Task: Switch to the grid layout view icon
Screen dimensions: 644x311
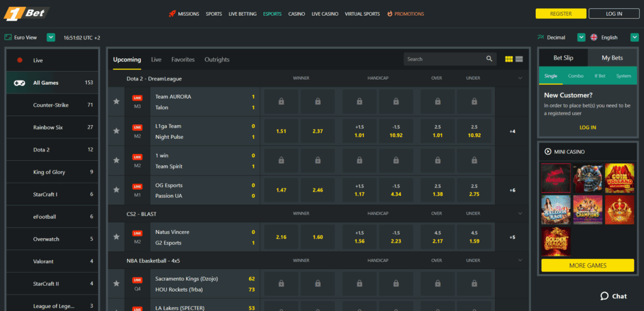Action: [x=509, y=59]
